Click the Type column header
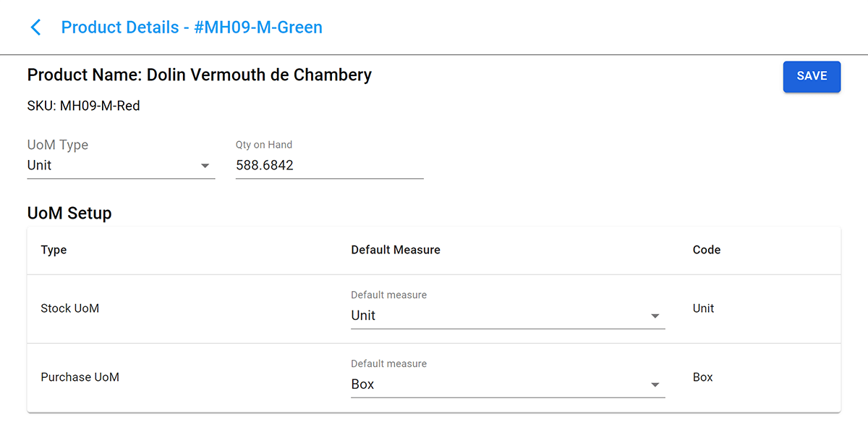The width and height of the screenshot is (868, 438). 54,250
